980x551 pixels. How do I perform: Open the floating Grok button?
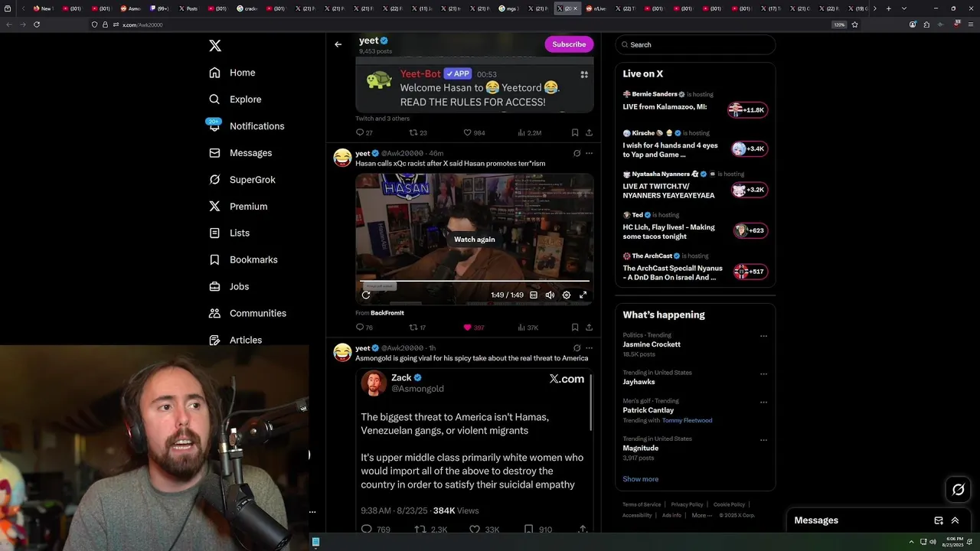(958, 490)
